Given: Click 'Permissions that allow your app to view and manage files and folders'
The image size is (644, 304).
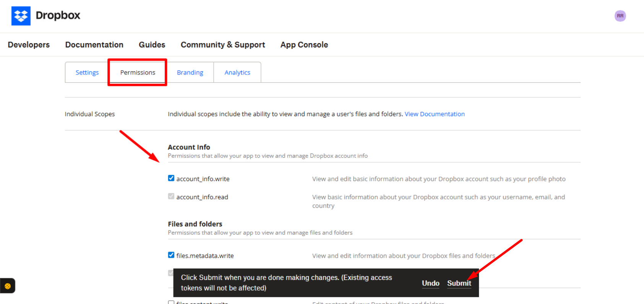Looking at the screenshot, I should pos(260,233).
